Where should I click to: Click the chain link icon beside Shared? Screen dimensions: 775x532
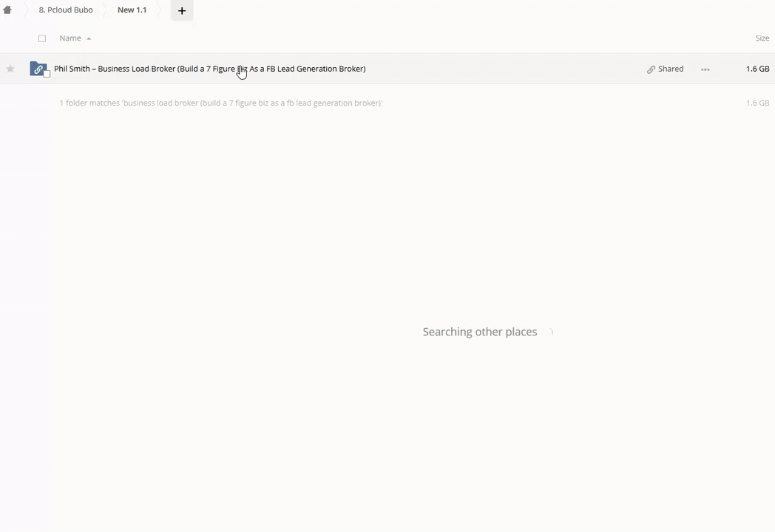point(651,69)
